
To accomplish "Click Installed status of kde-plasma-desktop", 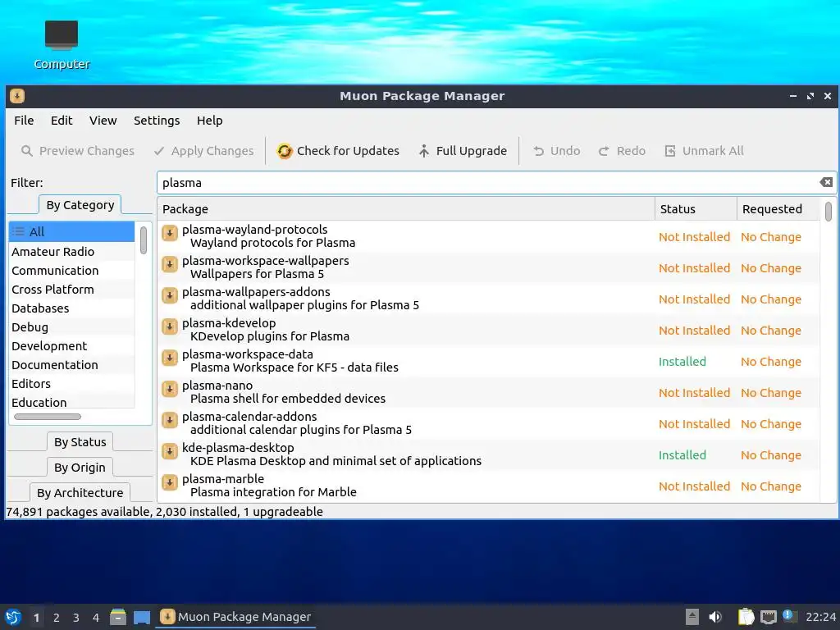I will pyautogui.click(x=682, y=454).
